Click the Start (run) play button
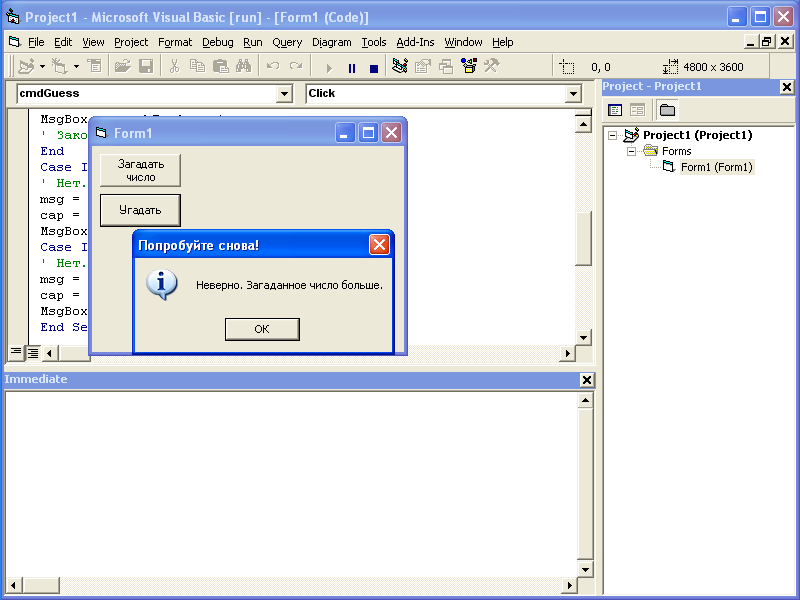The height and width of the screenshot is (600, 800). click(329, 68)
